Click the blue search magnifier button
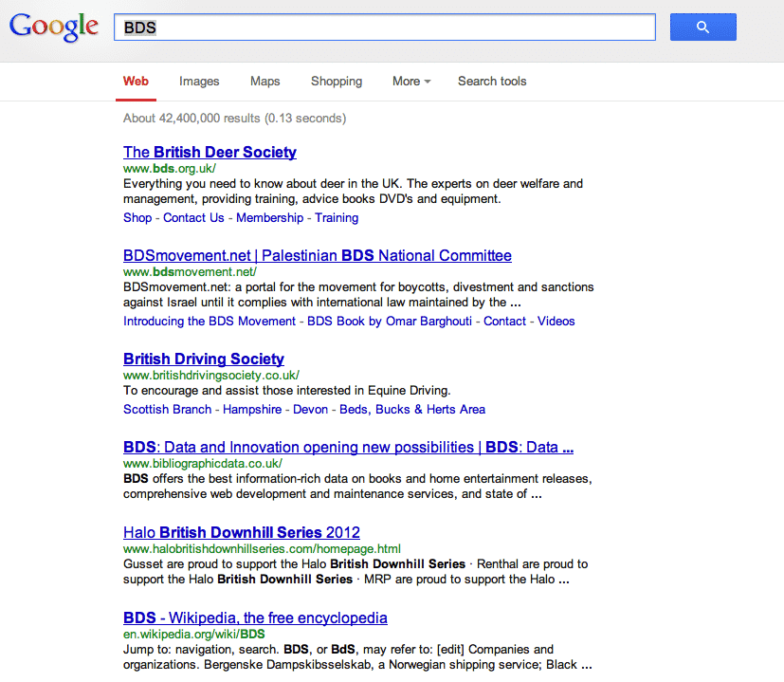Image resolution: width=784 pixels, height=682 pixels. (703, 27)
